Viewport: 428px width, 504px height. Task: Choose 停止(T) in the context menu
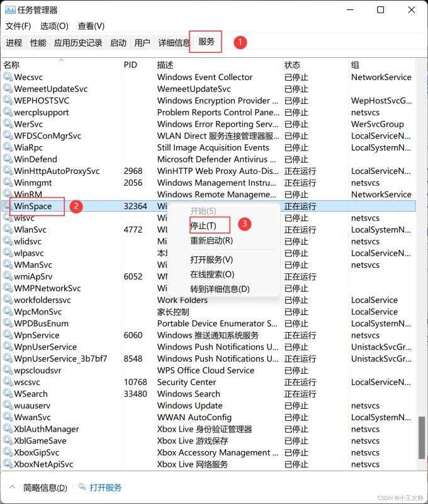click(x=203, y=226)
